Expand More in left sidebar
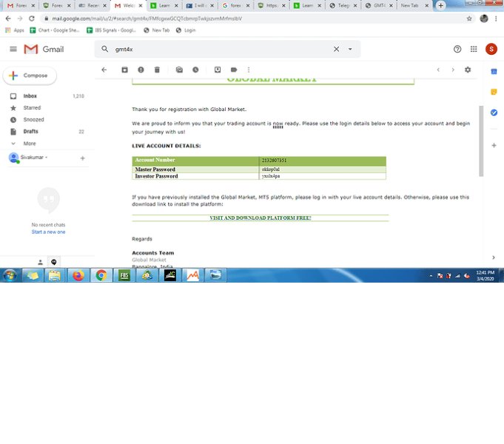 point(30,144)
